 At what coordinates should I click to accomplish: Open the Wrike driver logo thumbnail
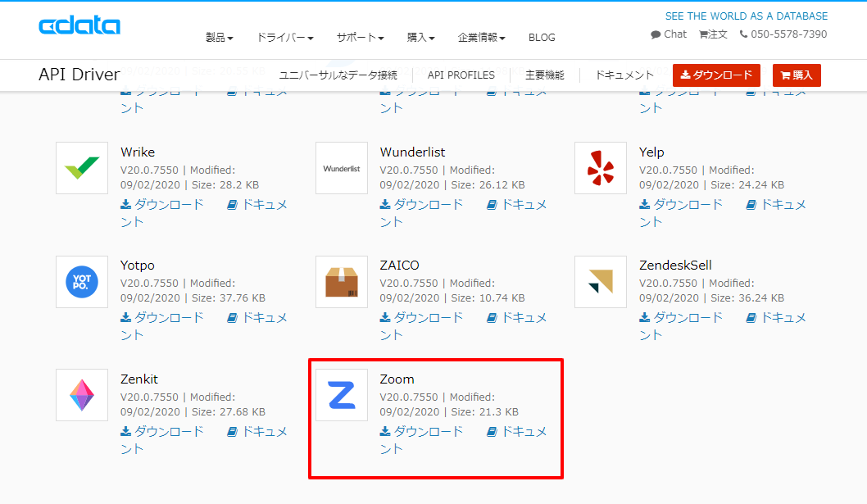(x=82, y=168)
